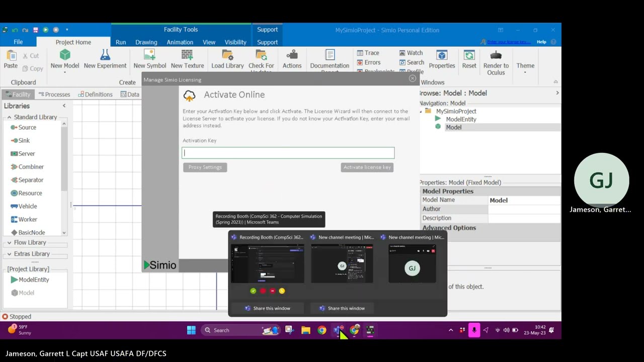Click the Undo icon in quick access toolbar
The image size is (644, 362).
click(x=15, y=30)
